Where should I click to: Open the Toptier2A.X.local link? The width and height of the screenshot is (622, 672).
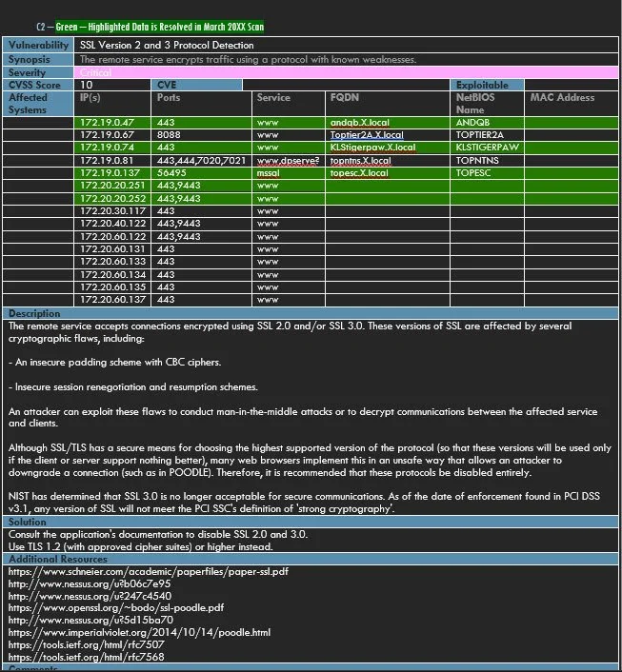pos(367,135)
